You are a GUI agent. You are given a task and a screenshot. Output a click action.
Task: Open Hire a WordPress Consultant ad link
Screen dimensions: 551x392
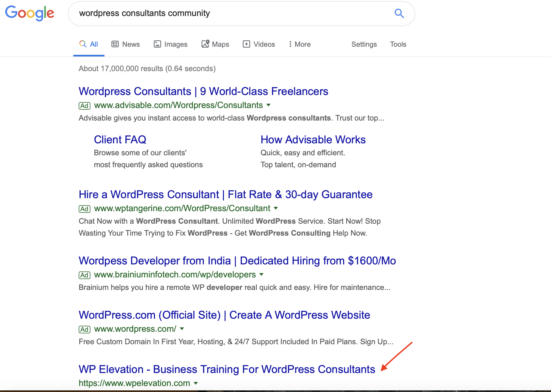(x=226, y=195)
